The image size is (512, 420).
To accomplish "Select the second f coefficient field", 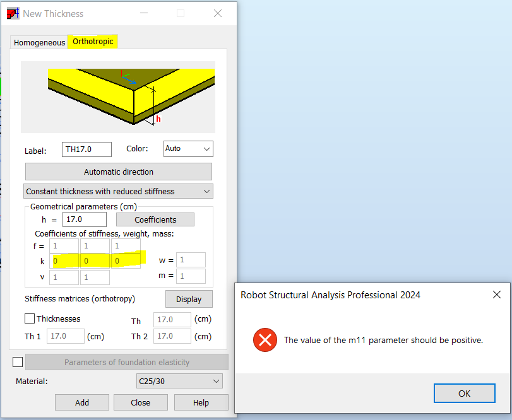I will pyautogui.click(x=95, y=246).
